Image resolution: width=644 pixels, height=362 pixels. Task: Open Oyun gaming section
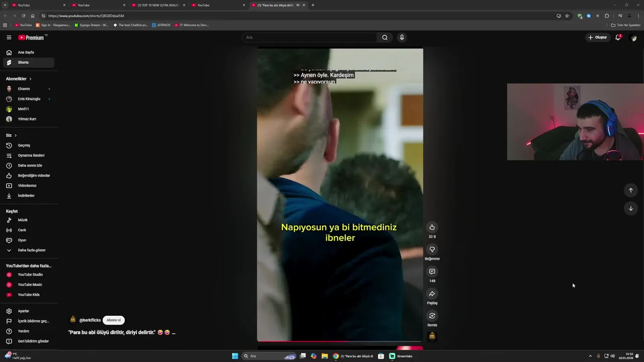(28, 240)
